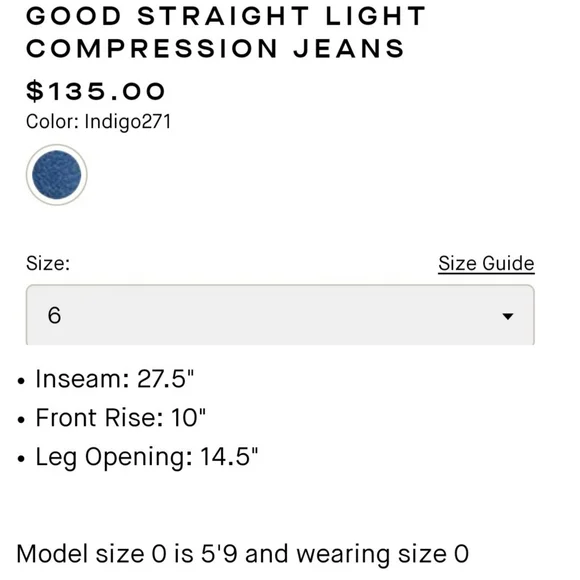
Task: Select the Indigo271 blue denim swatch
Action: (x=57, y=175)
